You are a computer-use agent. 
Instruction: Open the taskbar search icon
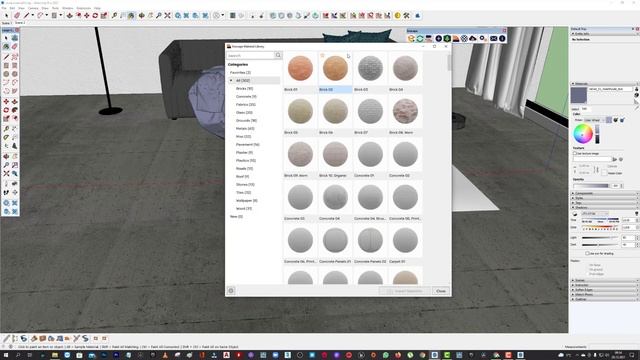[x=18, y=355]
